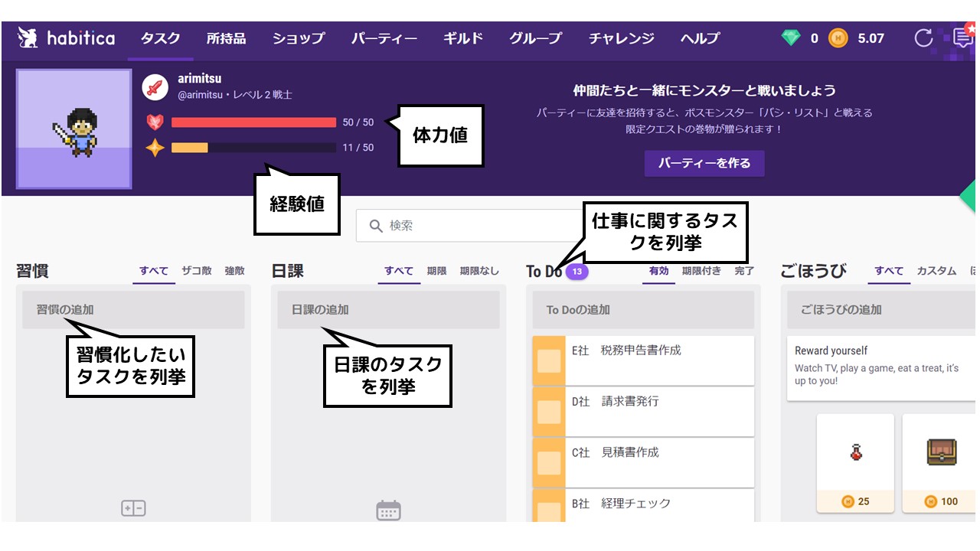Image resolution: width=980 pixels, height=551 pixels.
Task: Show 完了 To Dos
Action: tap(744, 271)
